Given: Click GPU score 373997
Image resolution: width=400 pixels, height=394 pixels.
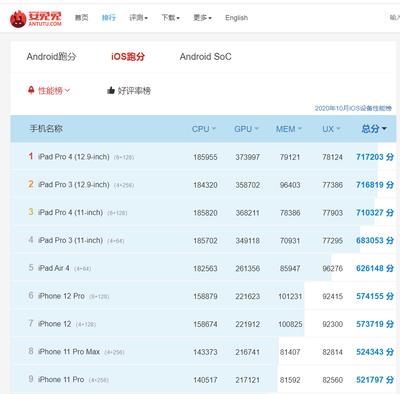Looking at the screenshot, I should [x=248, y=157].
